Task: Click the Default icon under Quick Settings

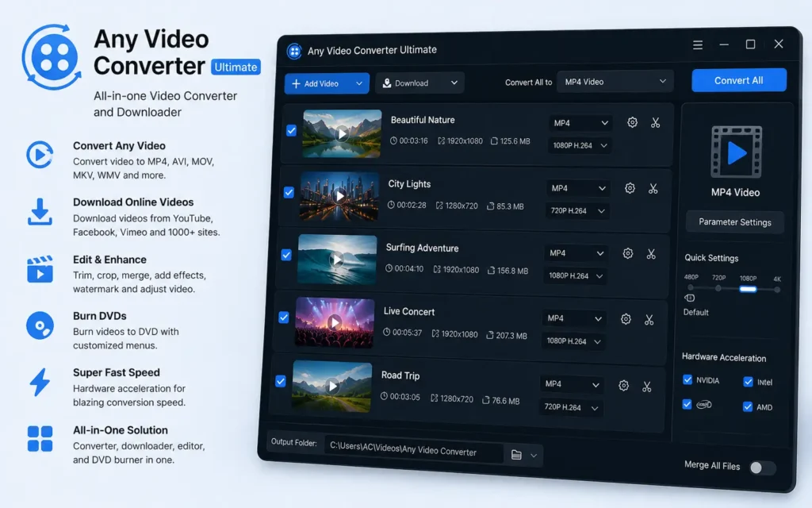Action: coord(690,298)
